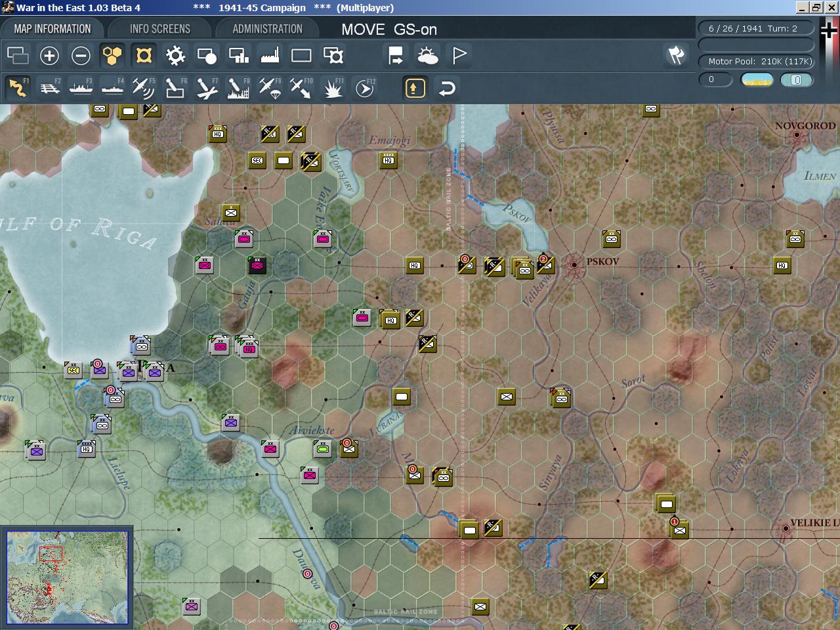Viewport: 840px width, 630px height.
Task: Select the F3 naval transport mode
Action: point(81,87)
